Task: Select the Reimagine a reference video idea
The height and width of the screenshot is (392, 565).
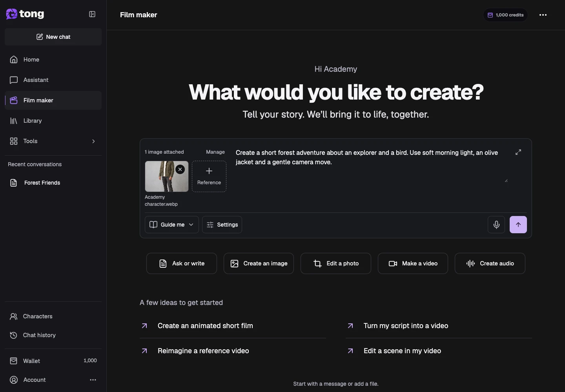Action: pos(233,351)
